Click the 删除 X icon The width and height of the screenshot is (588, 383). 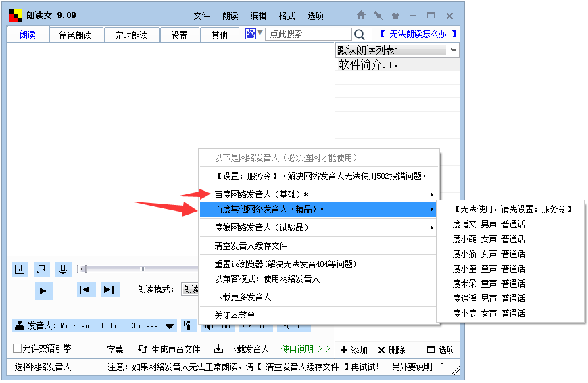[x=381, y=350]
